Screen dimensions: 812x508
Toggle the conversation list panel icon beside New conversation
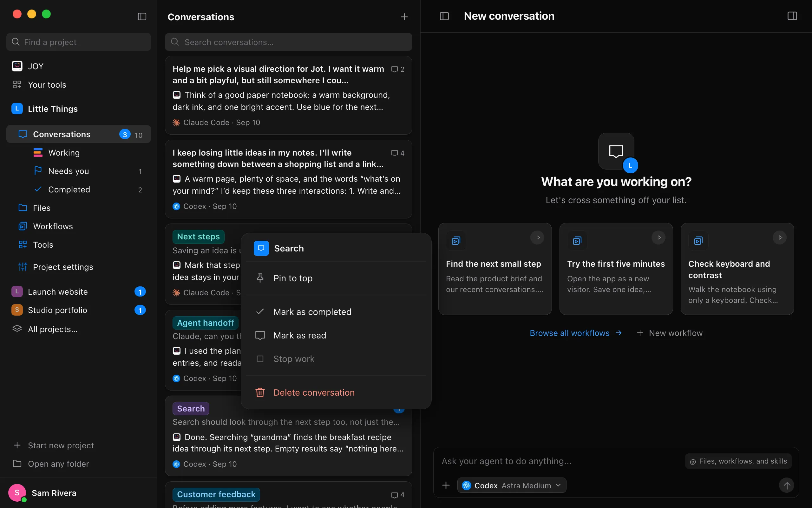(x=444, y=16)
